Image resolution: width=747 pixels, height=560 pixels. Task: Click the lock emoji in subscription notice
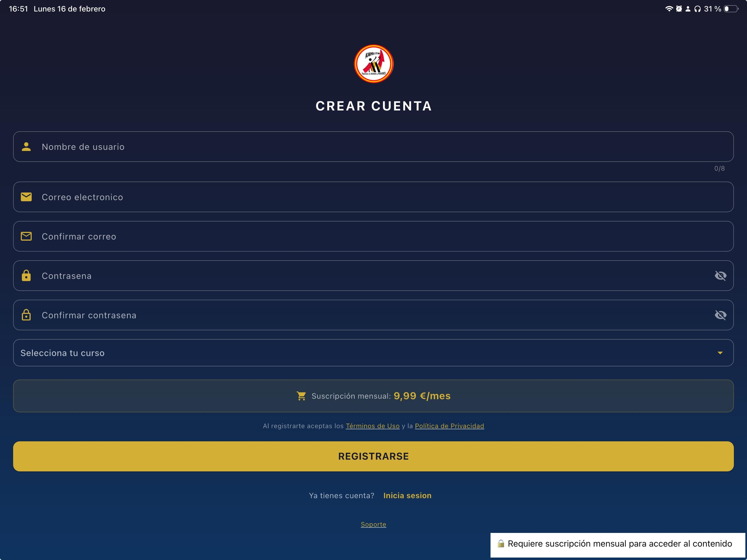[x=501, y=543]
